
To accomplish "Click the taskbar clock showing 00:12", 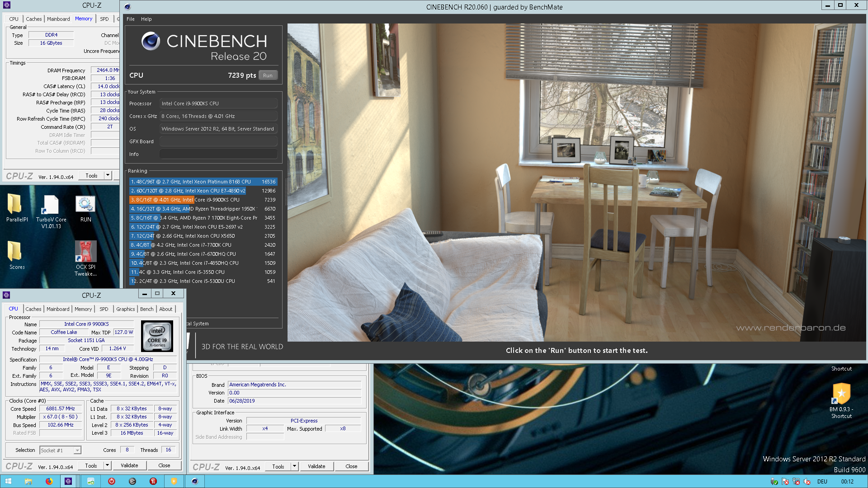I will 847,482.
